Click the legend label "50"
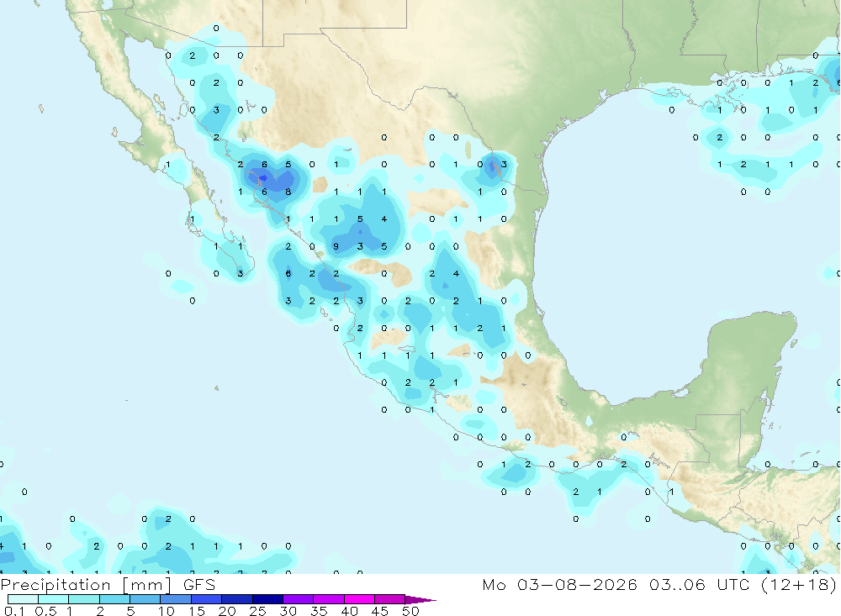841x616 pixels. pyautogui.click(x=410, y=611)
